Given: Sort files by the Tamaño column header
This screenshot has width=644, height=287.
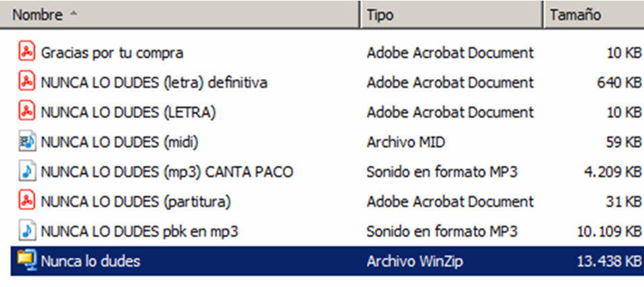Looking at the screenshot, I should point(575,14).
